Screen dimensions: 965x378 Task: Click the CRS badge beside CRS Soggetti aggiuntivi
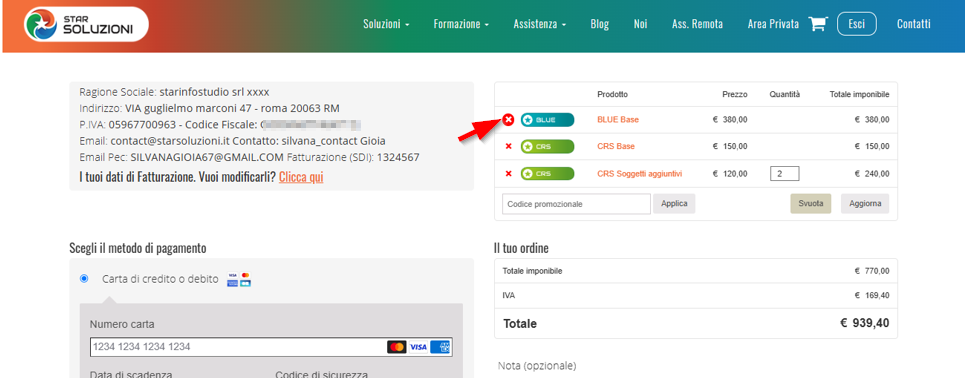click(547, 174)
